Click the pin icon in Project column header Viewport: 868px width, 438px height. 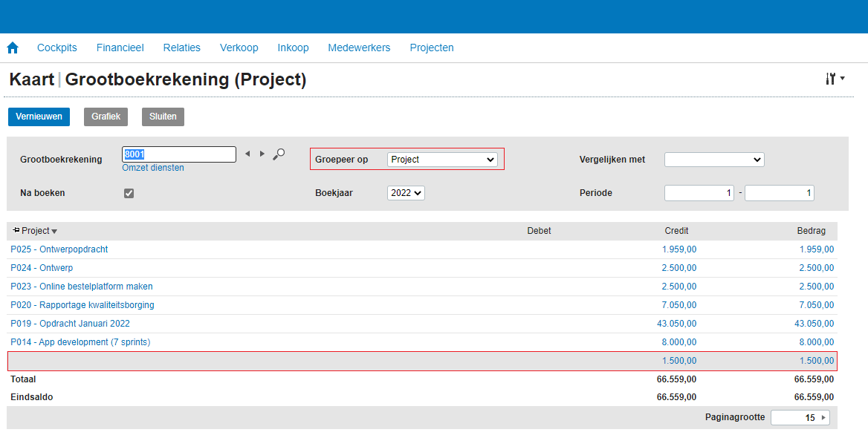coord(16,231)
